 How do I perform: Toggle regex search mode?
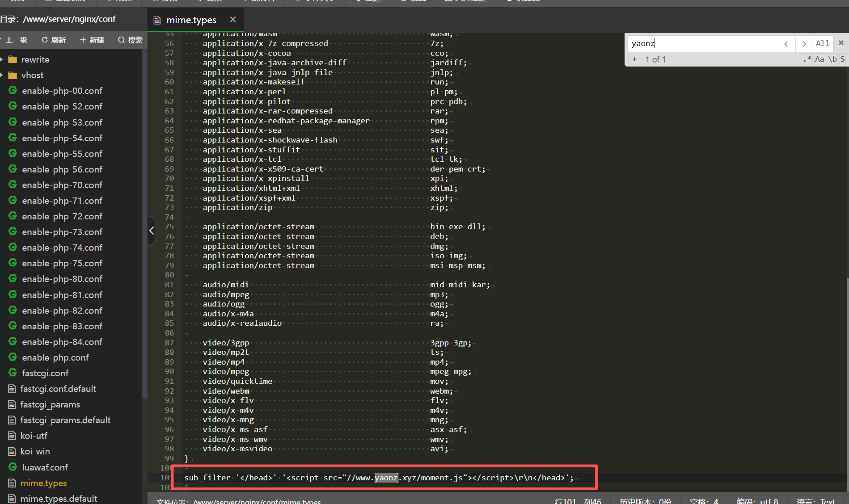pyautogui.click(x=807, y=59)
